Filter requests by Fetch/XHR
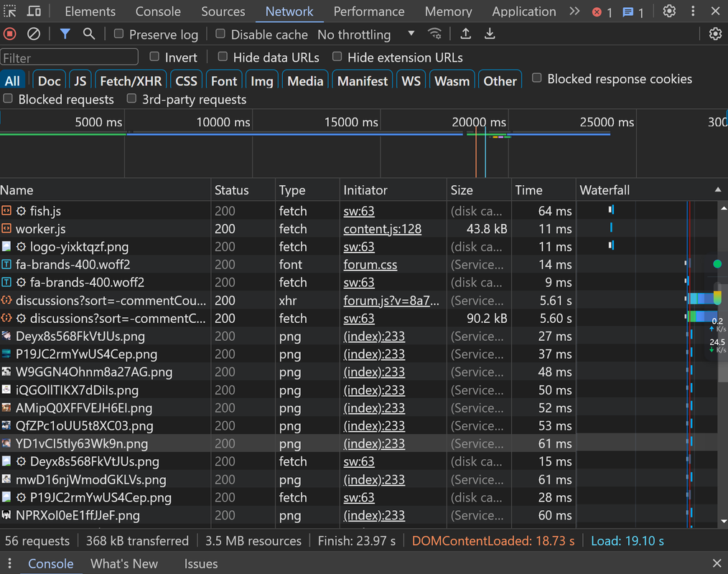Viewport: 728px width, 574px height. pos(131,81)
